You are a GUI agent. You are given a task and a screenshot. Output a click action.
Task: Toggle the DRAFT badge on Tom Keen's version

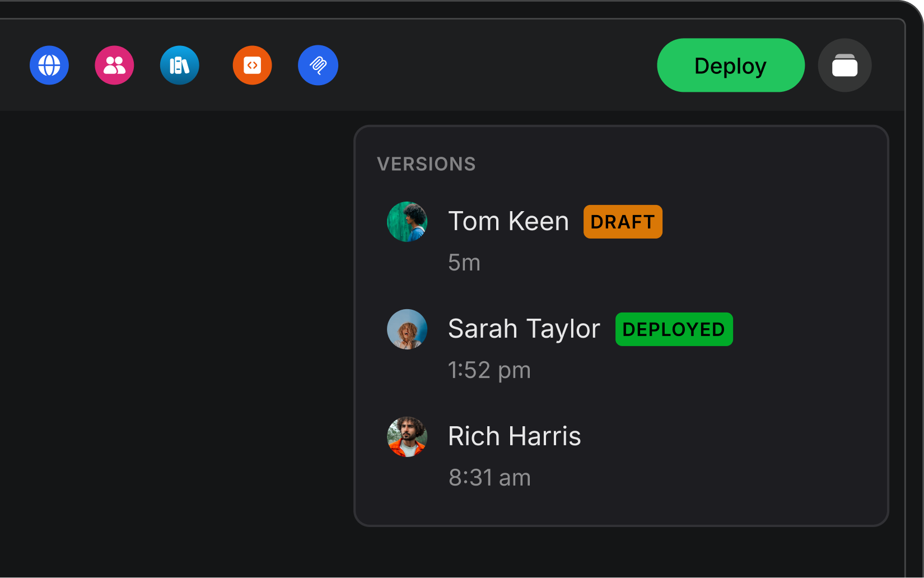point(623,221)
